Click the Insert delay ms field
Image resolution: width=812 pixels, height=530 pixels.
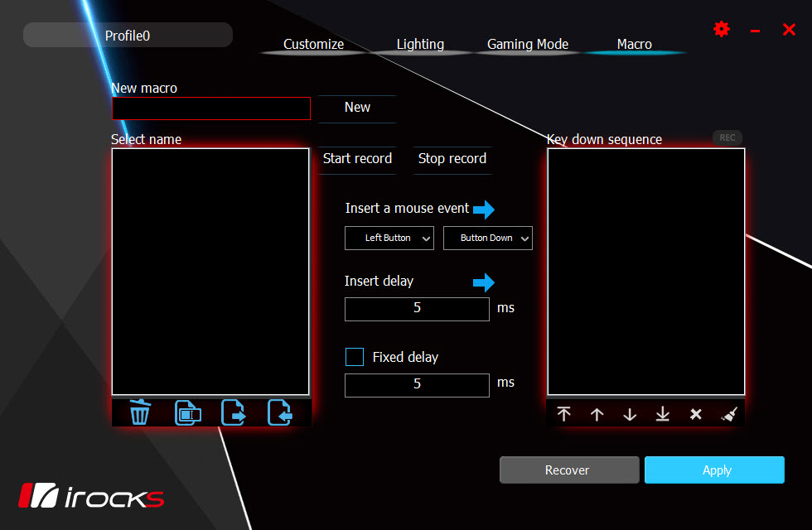(417, 309)
